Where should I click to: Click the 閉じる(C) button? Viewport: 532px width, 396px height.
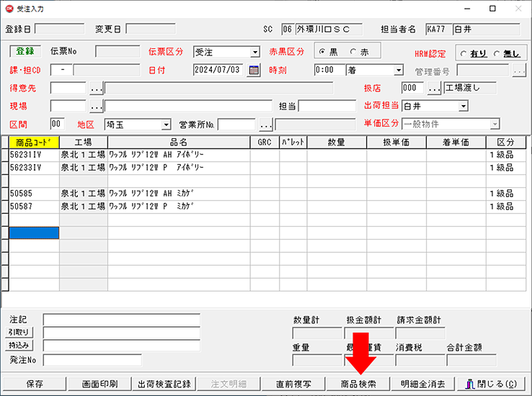[492, 384]
